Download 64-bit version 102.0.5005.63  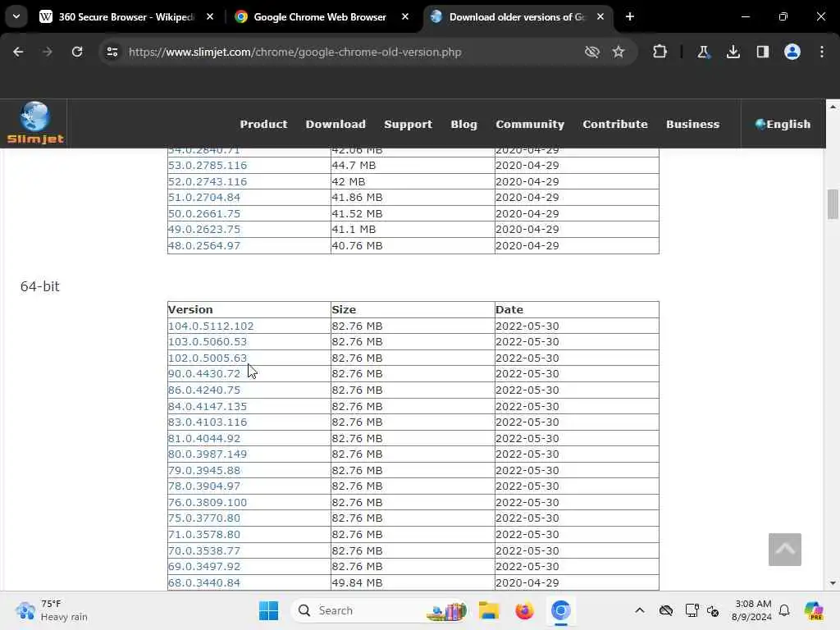click(208, 358)
